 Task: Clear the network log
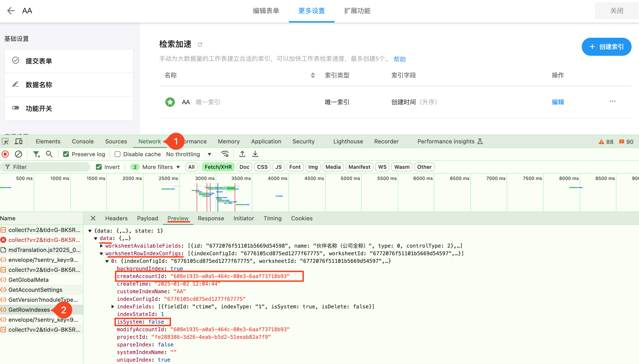18,154
